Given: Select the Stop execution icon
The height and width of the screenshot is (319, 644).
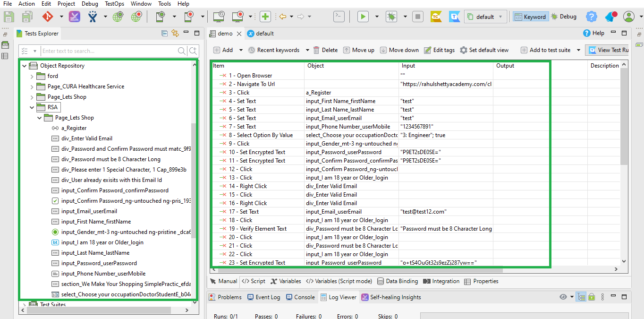Looking at the screenshot, I should click(417, 16).
